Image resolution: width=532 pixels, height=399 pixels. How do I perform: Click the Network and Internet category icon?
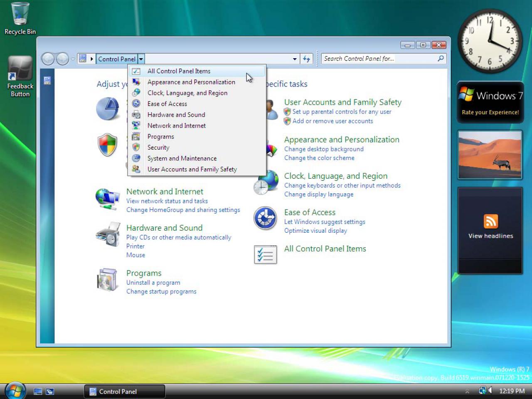pos(107,199)
